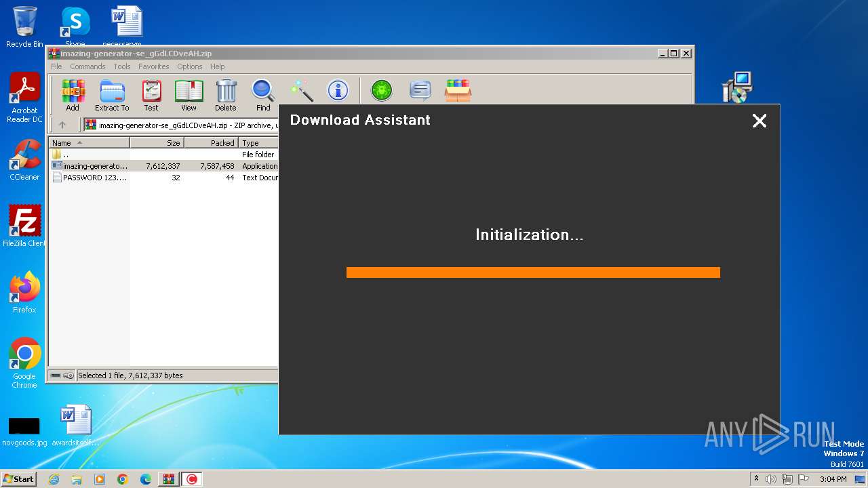Click the Extract To toolbar icon
The height and width of the screenshot is (488, 868).
tap(112, 95)
